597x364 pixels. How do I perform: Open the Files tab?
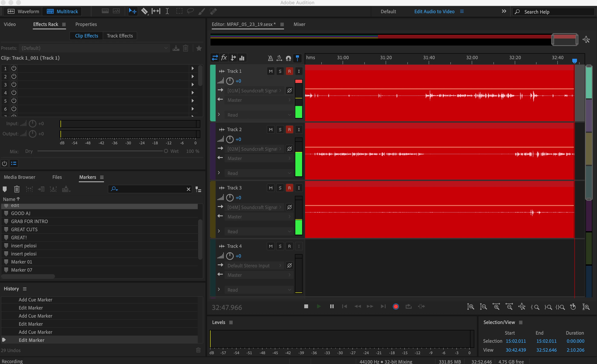point(57,177)
